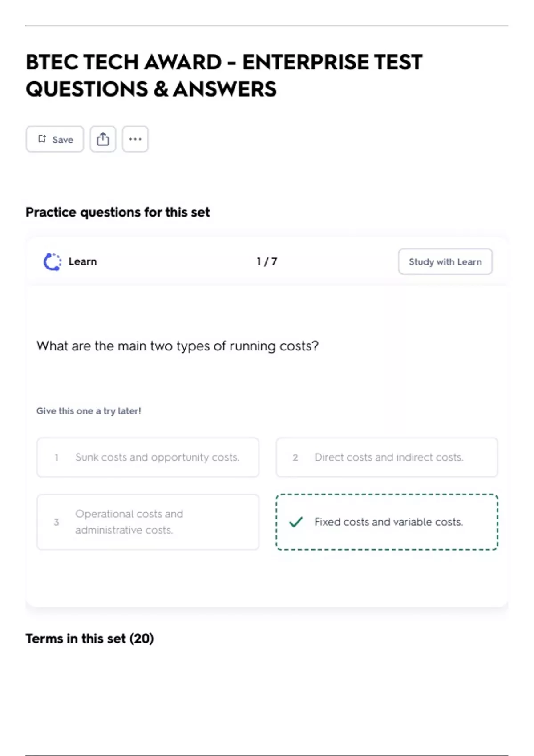
Task: Select the Learn mode label
Action: (x=82, y=262)
